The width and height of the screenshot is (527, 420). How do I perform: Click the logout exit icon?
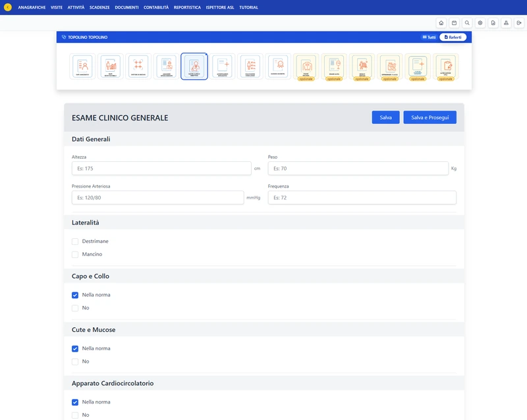(519, 23)
